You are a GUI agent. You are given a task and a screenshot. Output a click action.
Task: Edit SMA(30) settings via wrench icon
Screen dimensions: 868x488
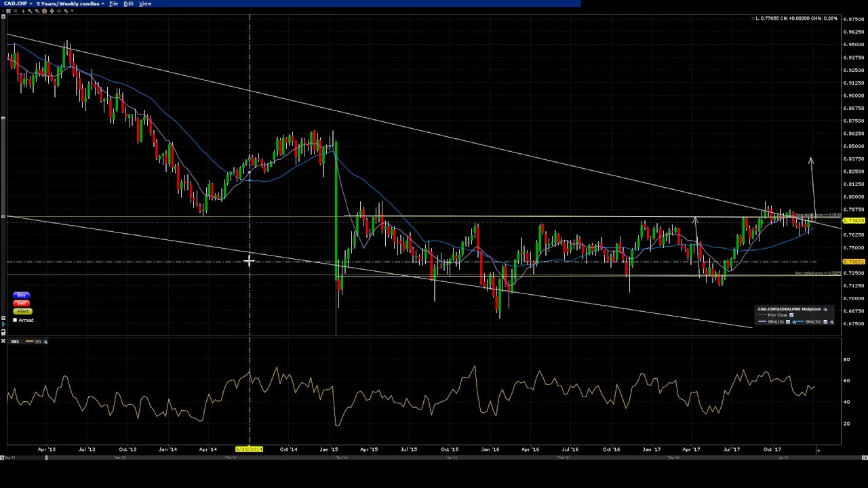click(831, 322)
